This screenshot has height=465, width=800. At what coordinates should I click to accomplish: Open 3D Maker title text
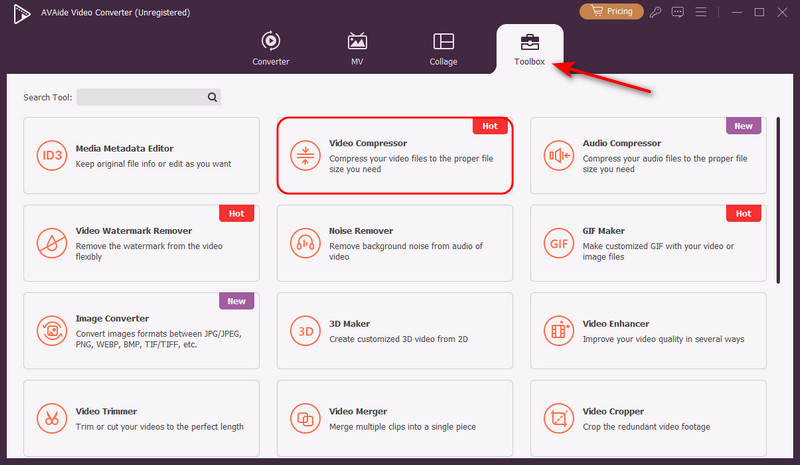coord(349,324)
